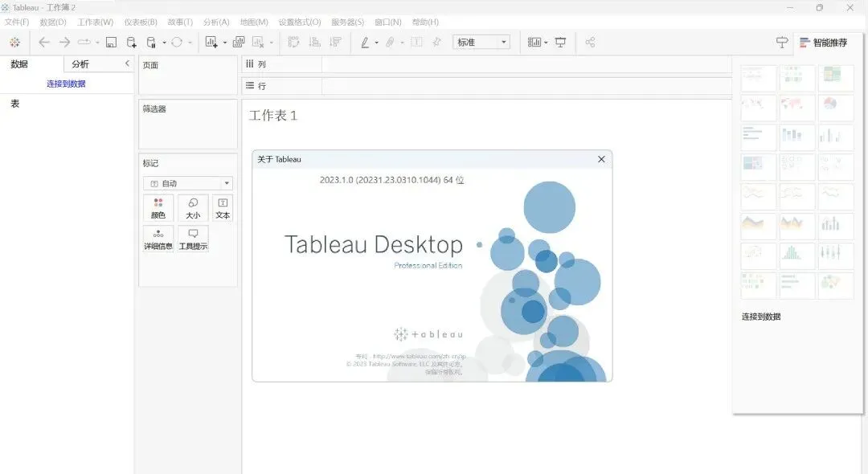Select the histogram thumbnail in Show Me

797,255
